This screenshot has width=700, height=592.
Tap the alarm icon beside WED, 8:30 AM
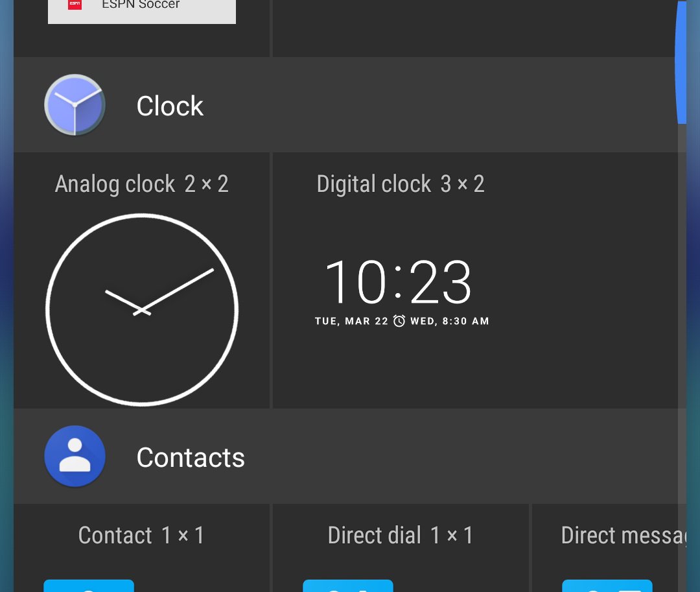coord(399,321)
